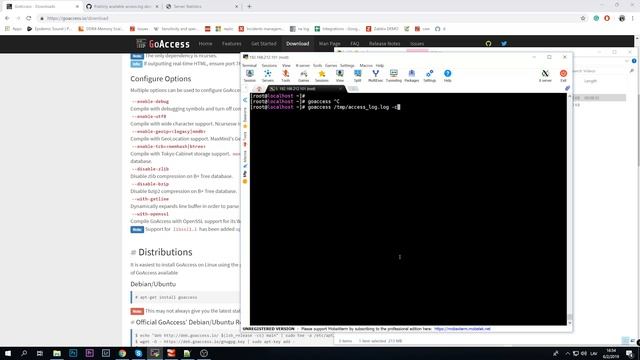
Task: Click the Chrome reload button
Action: point(29,18)
